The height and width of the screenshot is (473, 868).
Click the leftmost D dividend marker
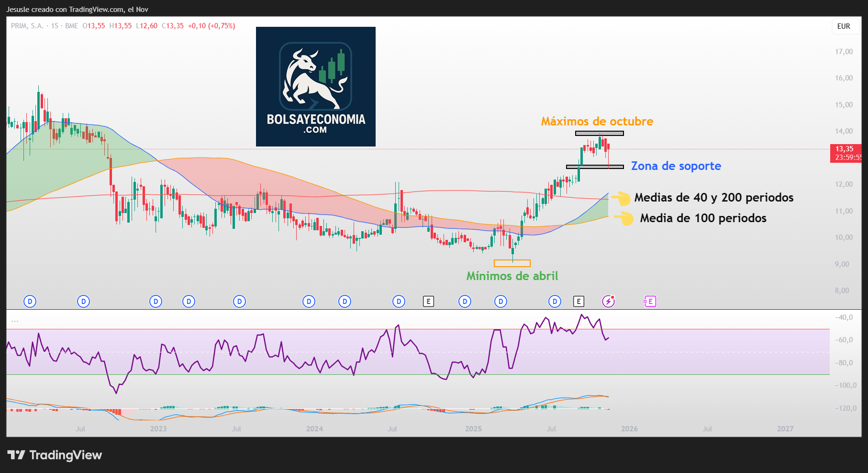[x=30, y=302]
